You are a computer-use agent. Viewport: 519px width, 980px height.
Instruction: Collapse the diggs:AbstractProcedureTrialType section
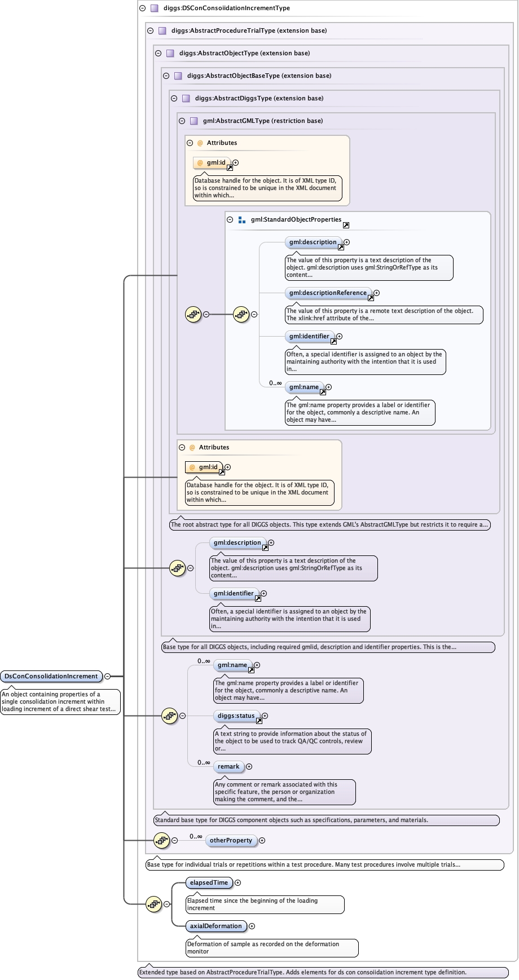point(150,30)
